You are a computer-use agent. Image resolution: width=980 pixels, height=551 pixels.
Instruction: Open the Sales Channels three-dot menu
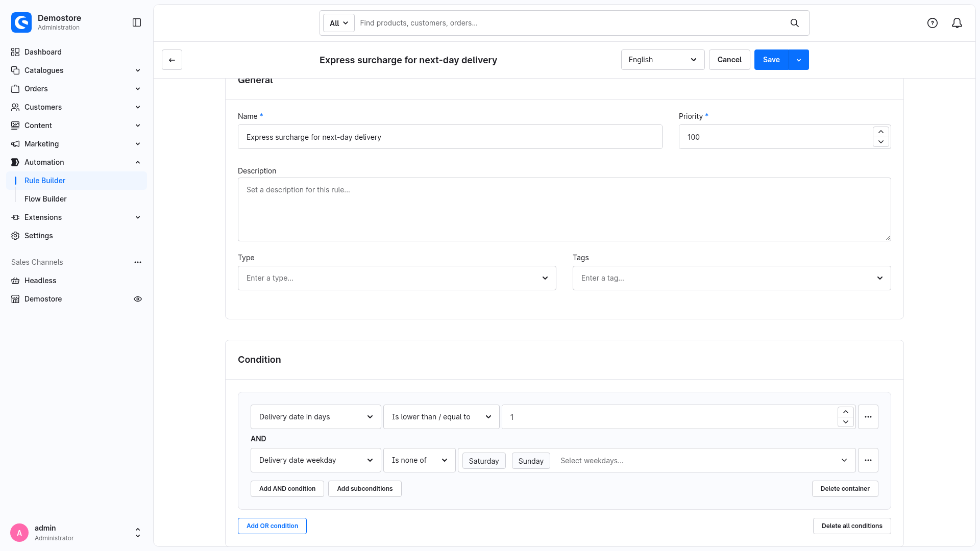coord(138,262)
